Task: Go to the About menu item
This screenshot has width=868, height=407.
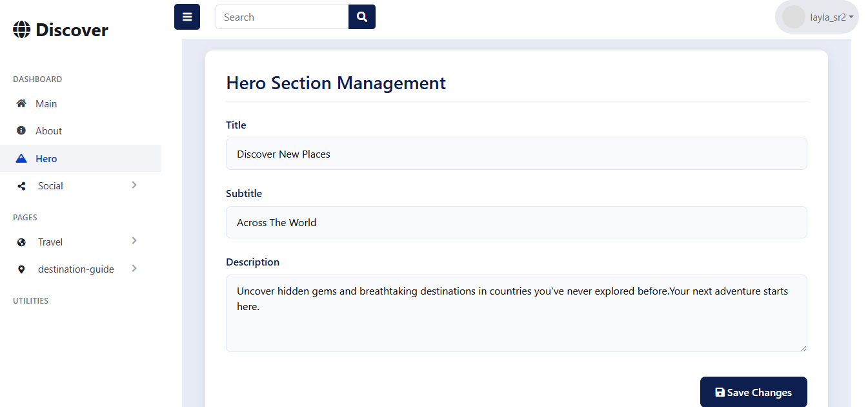Action: (48, 130)
